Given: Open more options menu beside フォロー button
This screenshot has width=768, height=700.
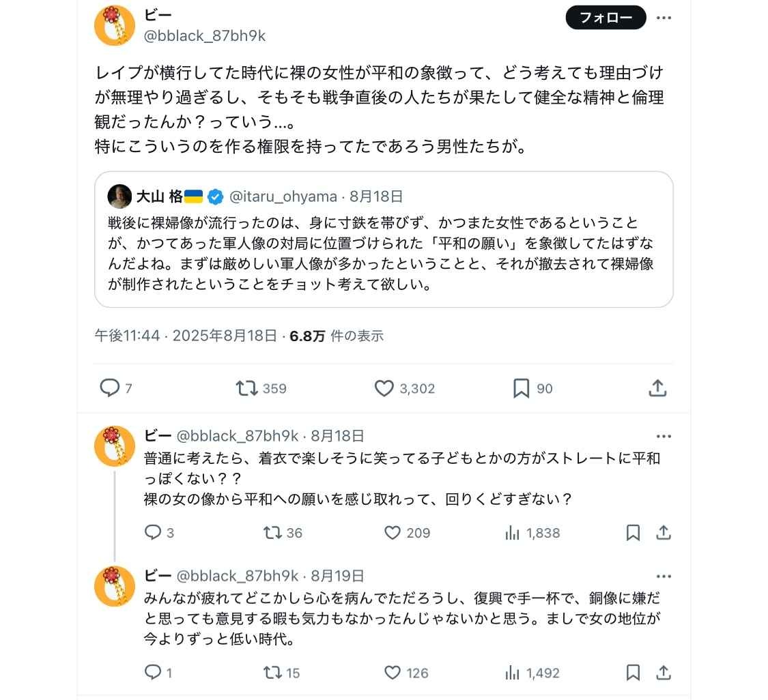Looking at the screenshot, I should pos(664,18).
